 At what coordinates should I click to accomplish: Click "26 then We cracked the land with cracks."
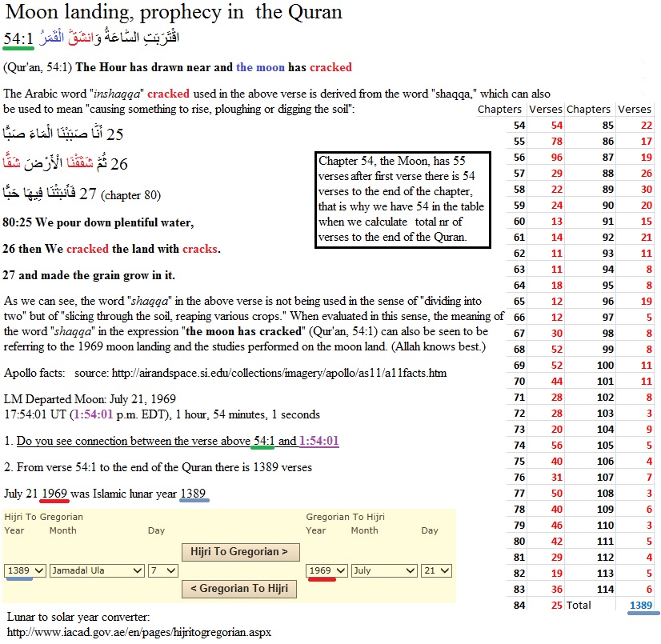point(112,249)
